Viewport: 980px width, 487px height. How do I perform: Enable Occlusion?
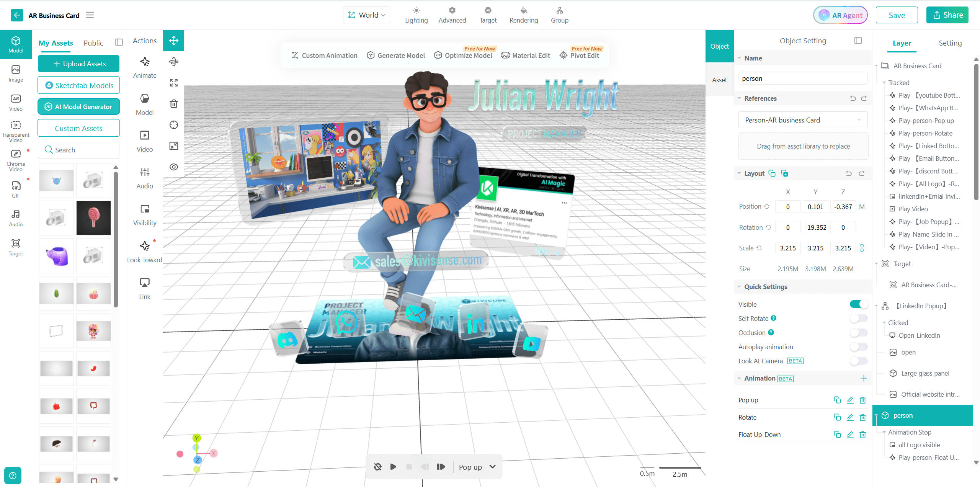click(x=858, y=332)
